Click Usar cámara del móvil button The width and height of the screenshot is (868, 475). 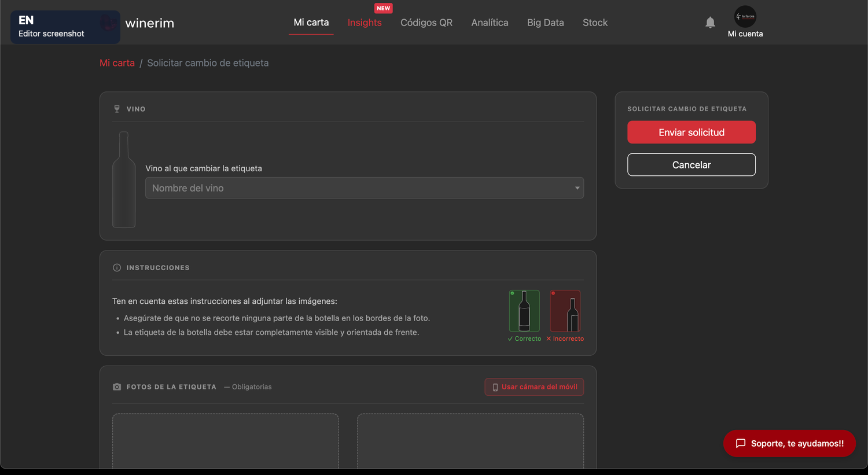[534, 387]
